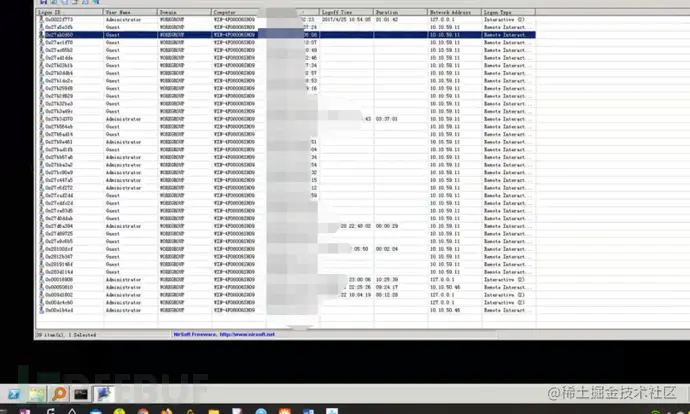The height and width of the screenshot is (414, 690).
Task: Select the duration cell '00:02:04'
Action: coord(387,249)
